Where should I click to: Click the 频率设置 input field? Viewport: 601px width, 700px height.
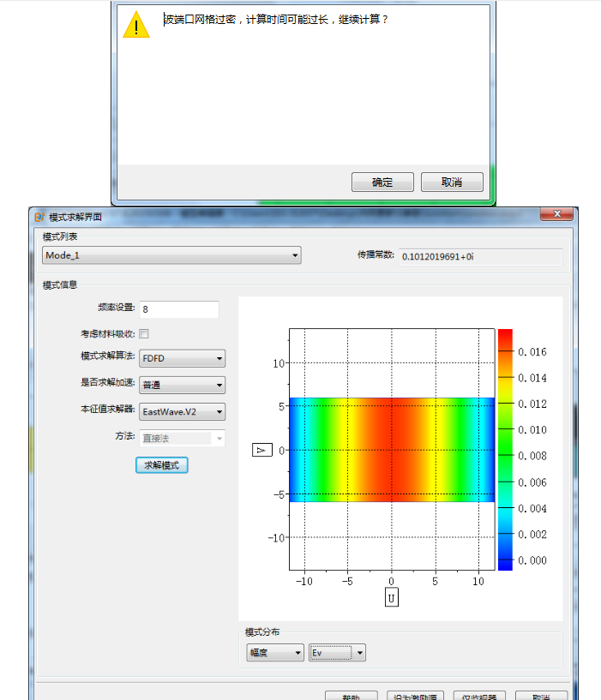178,309
